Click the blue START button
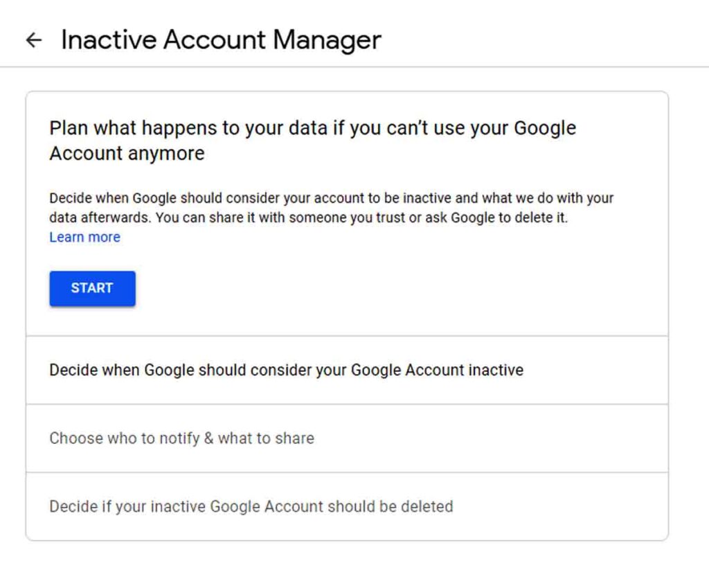Screen dimensions: 709x588 (x=92, y=289)
